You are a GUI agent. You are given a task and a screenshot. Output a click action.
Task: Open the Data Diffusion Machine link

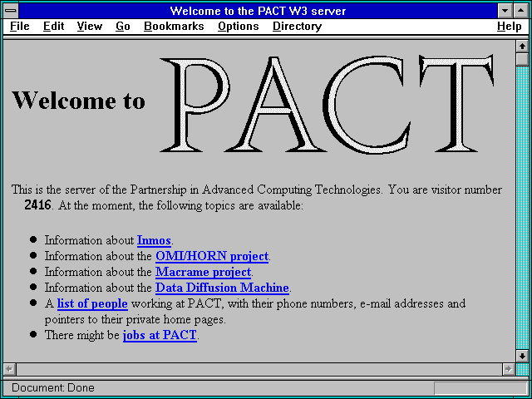tap(222, 288)
